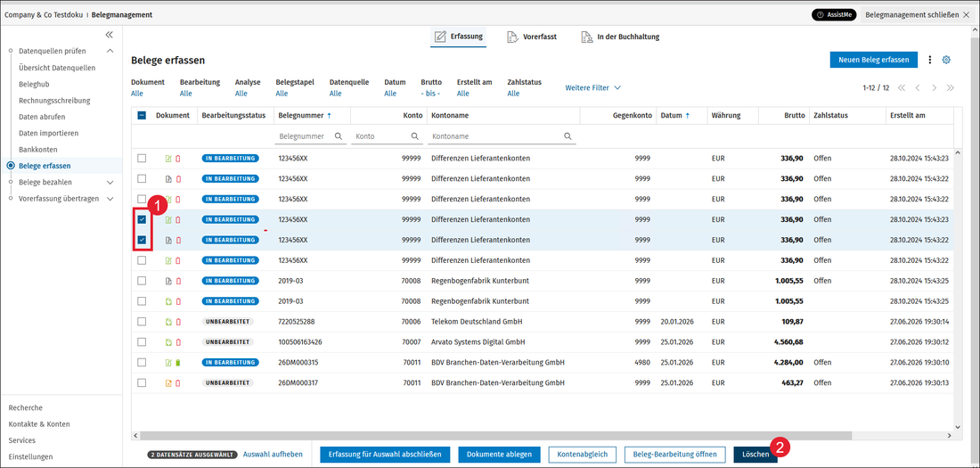Open Einstellungen in sidebar
The width and height of the screenshot is (980, 468).
tap(30, 456)
